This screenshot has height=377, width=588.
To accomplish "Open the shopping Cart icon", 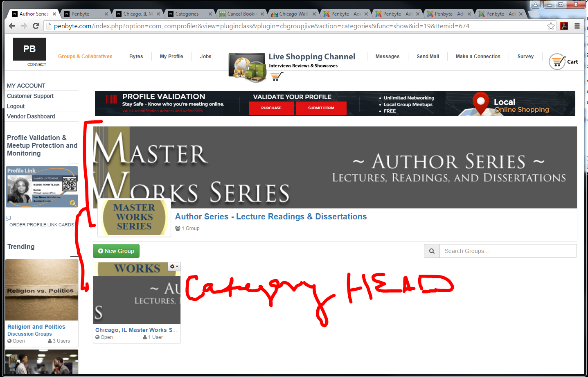I will 563,61.
